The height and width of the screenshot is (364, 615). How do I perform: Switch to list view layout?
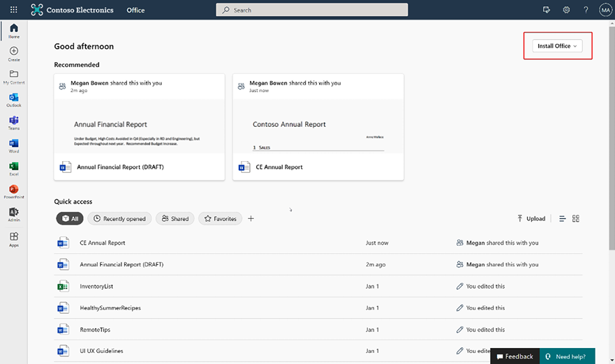(x=563, y=219)
